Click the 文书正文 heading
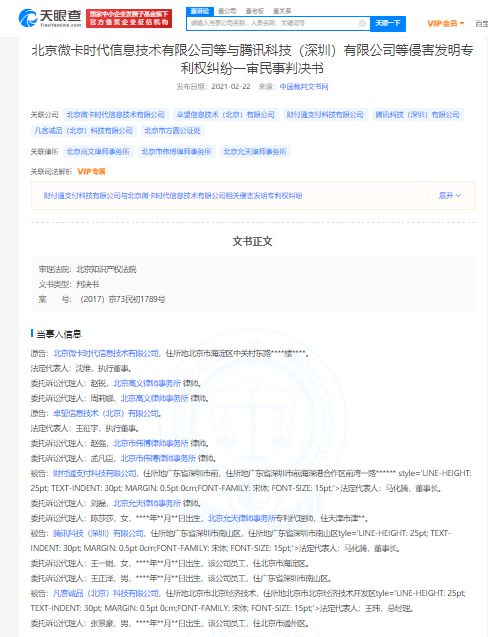This screenshot has width=488, height=637. [252, 241]
